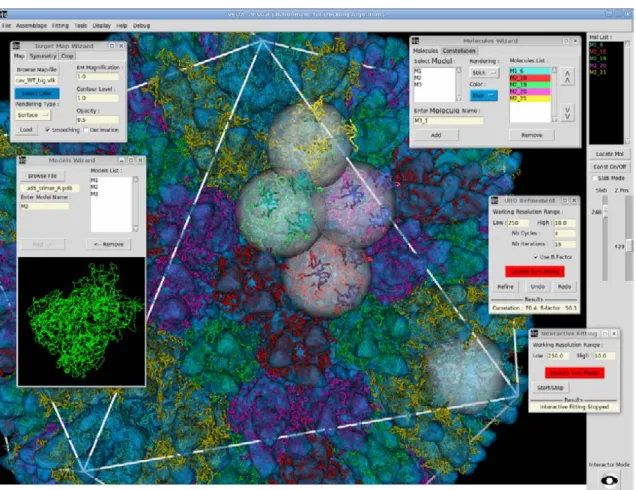
Task: Open the Rendering Type Surface dropdown
Action: pyautogui.click(x=32, y=115)
